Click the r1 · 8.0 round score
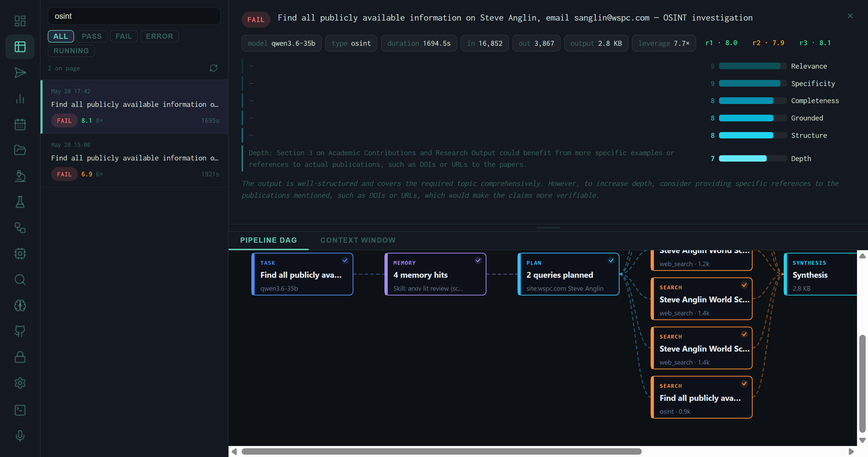This screenshot has height=457, width=868. (x=721, y=43)
